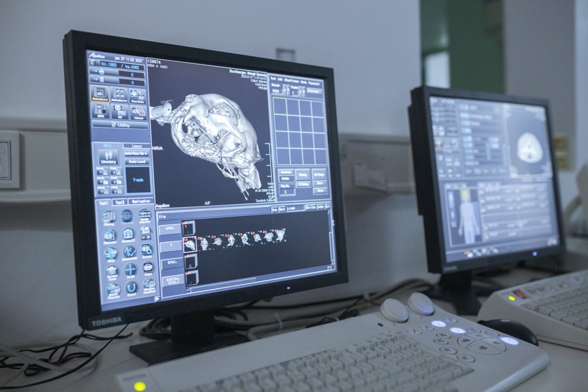Select the highlighted first acquisition mode icon
This screenshot has width=588, height=392.
click(99, 94)
